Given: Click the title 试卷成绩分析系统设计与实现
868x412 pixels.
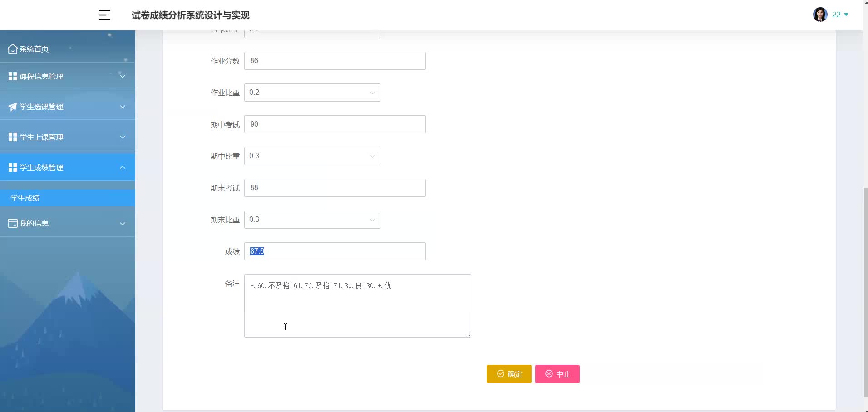Looking at the screenshot, I should pos(191,15).
